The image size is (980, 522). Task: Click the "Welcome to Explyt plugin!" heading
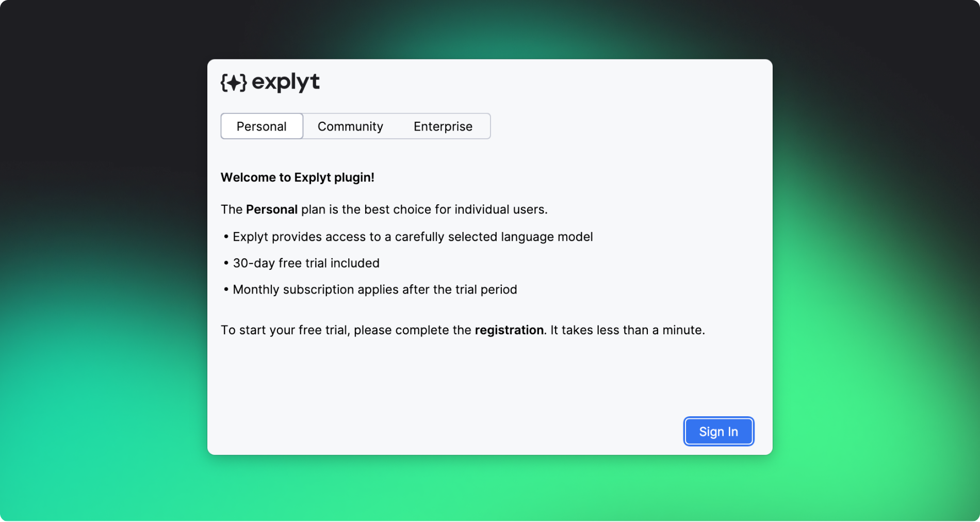click(x=297, y=177)
